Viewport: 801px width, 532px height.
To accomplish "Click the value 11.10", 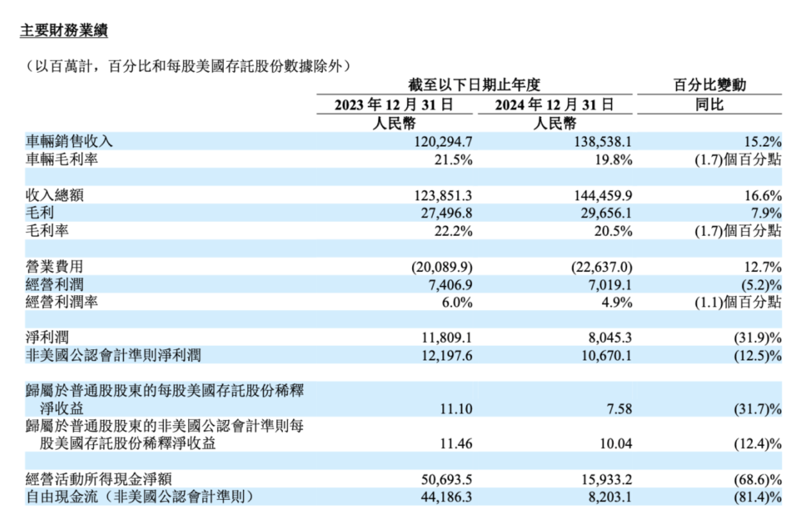I will point(456,409).
